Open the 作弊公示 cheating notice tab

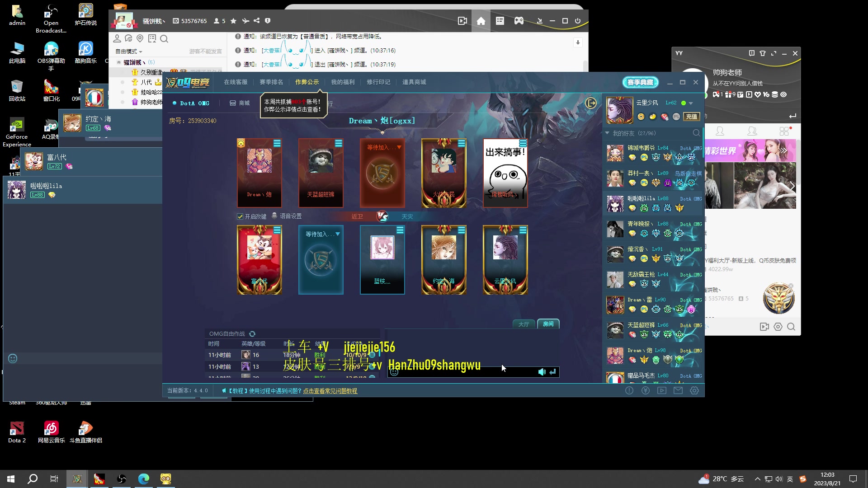307,82
